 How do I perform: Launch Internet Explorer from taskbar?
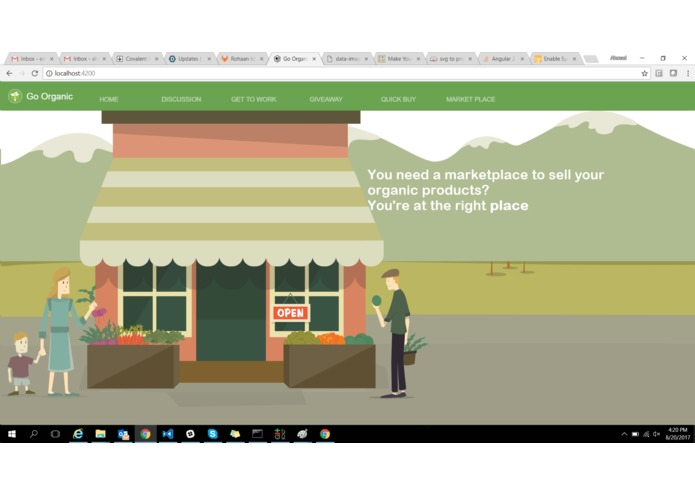[78, 434]
